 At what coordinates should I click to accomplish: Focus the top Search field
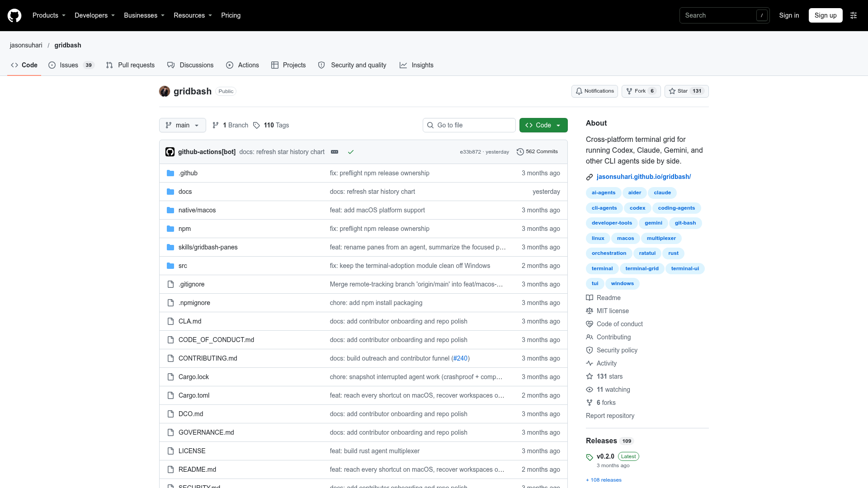pos(724,15)
